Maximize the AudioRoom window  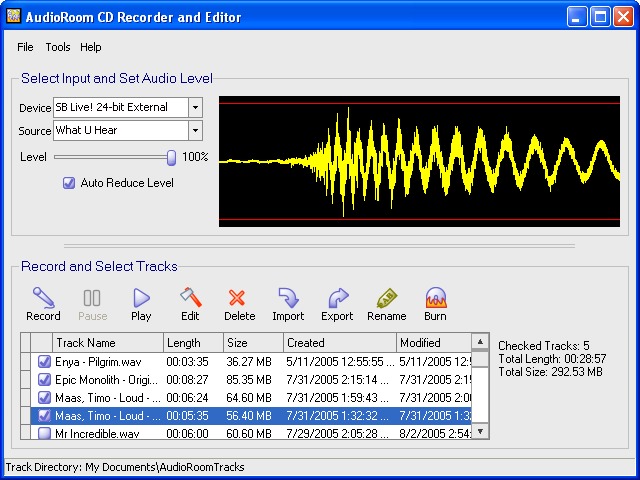[x=600, y=17]
